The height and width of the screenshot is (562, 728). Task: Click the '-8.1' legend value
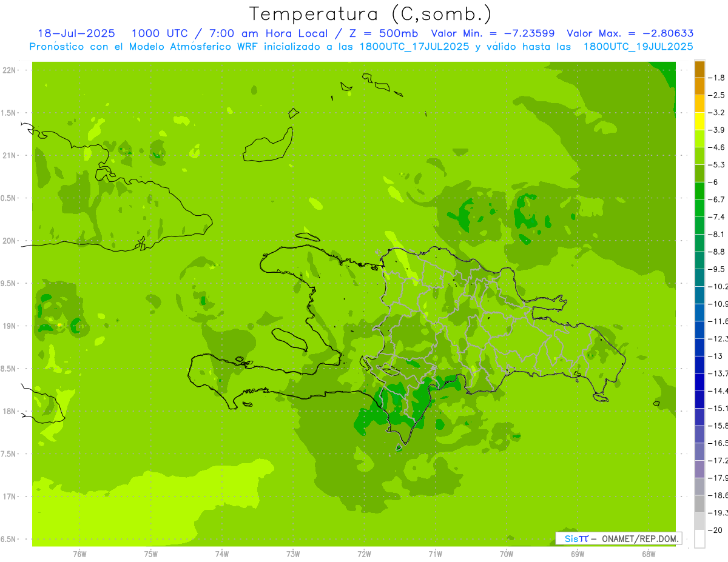click(x=717, y=235)
